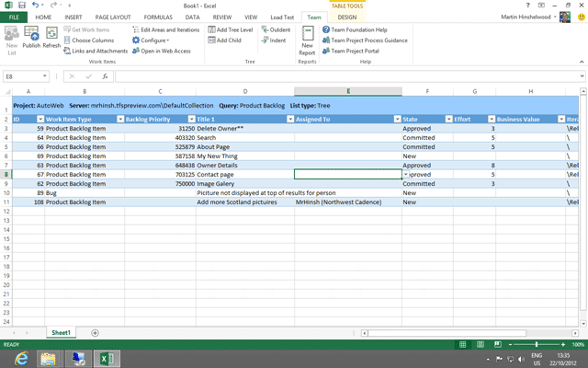The width and height of the screenshot is (588, 368).
Task: Click Get Work Items
Action: tap(86, 29)
